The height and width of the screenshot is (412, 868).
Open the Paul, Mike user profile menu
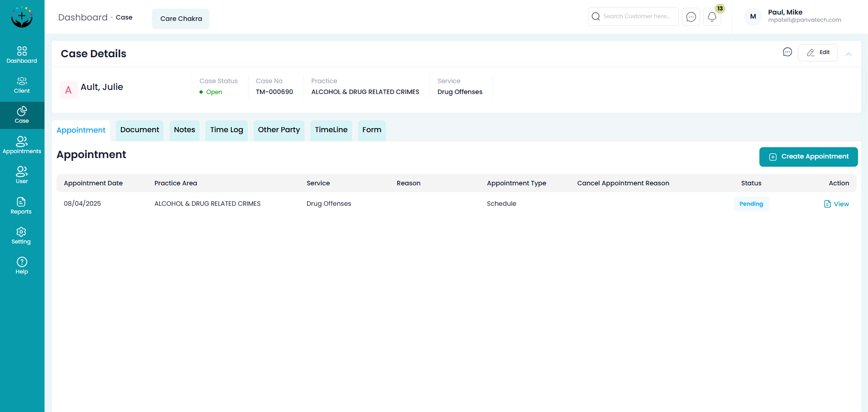pos(793,16)
